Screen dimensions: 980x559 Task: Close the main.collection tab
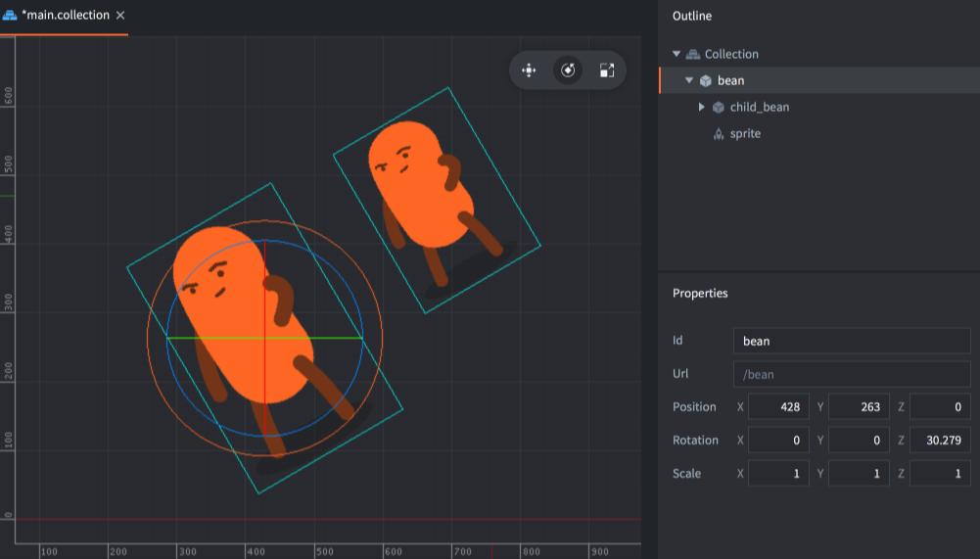[x=120, y=16]
